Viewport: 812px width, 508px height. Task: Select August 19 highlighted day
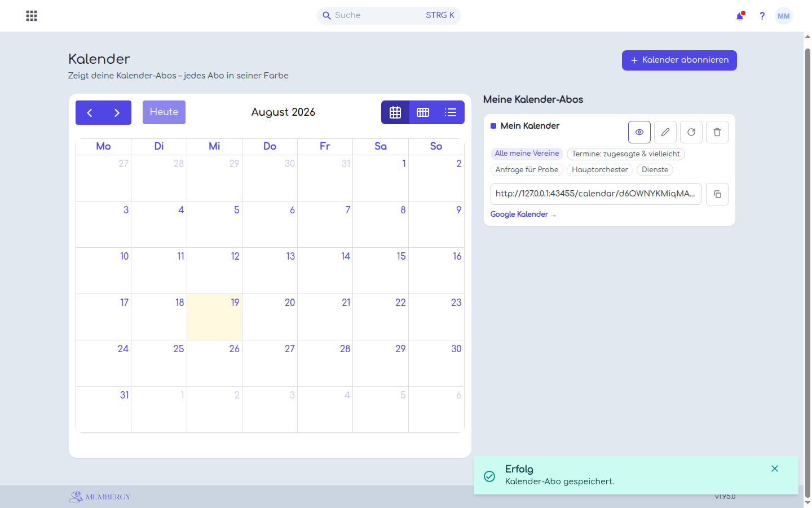214,317
